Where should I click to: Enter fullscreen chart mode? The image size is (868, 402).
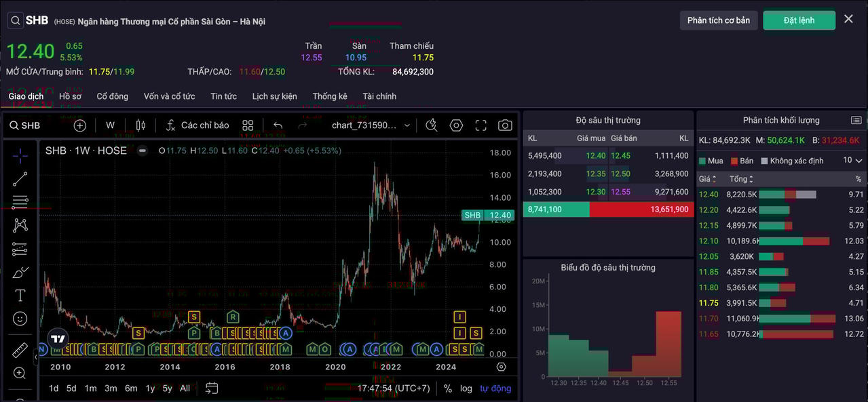tap(480, 125)
